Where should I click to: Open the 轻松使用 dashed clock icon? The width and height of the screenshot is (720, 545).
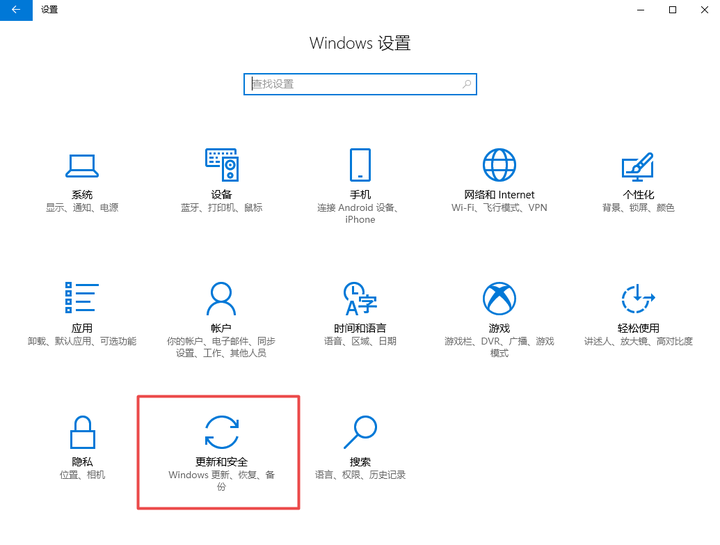click(638, 298)
